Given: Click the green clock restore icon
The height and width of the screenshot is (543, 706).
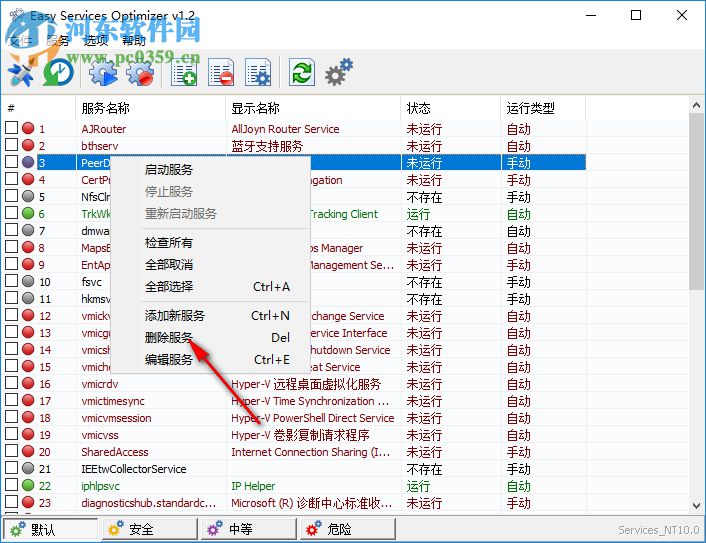Looking at the screenshot, I should click(x=59, y=72).
